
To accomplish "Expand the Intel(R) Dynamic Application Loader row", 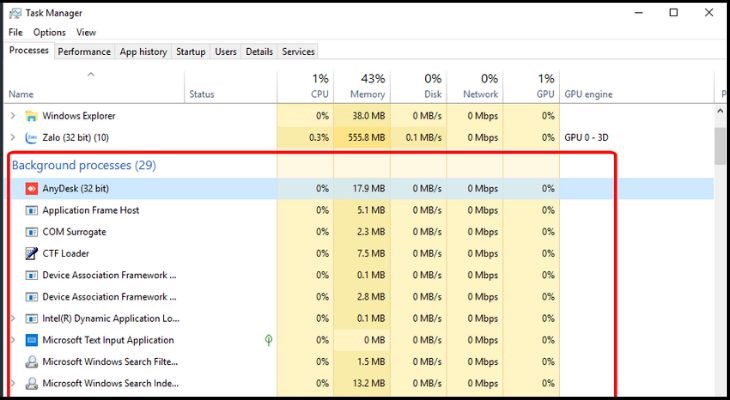I will point(13,319).
